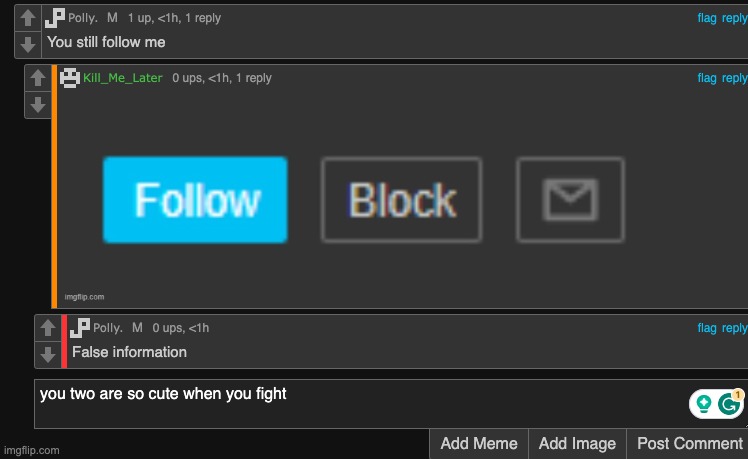Open Kill_Me_Later's user profile

click(x=123, y=78)
